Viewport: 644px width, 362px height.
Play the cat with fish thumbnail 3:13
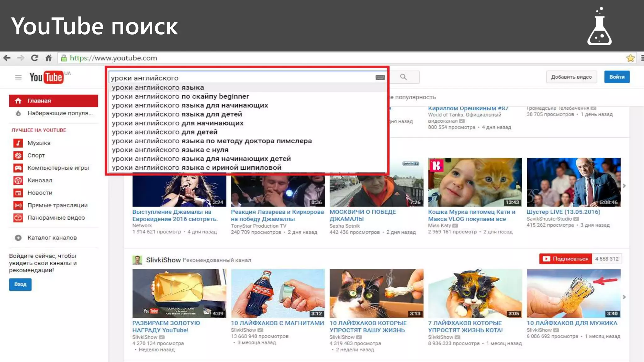376,293
